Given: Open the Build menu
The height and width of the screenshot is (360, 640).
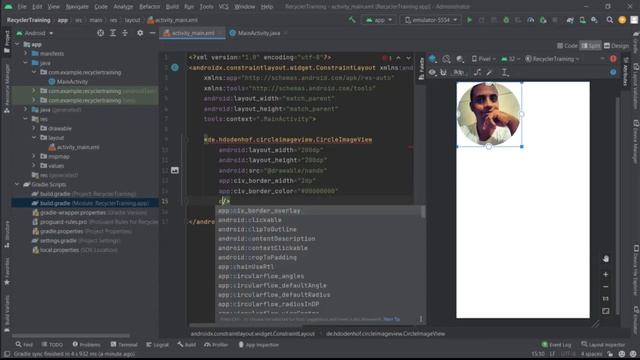Looking at the screenshot, I should click(x=172, y=7).
